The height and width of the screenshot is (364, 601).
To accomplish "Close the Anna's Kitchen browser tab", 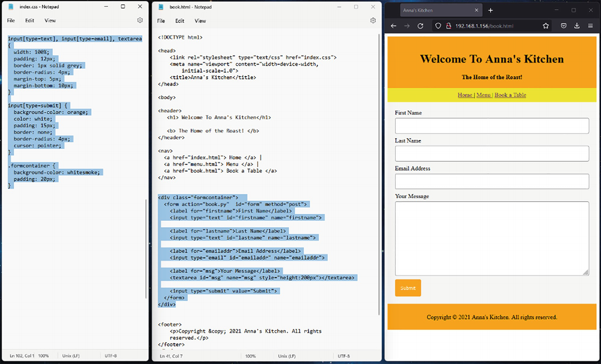I will (x=476, y=10).
